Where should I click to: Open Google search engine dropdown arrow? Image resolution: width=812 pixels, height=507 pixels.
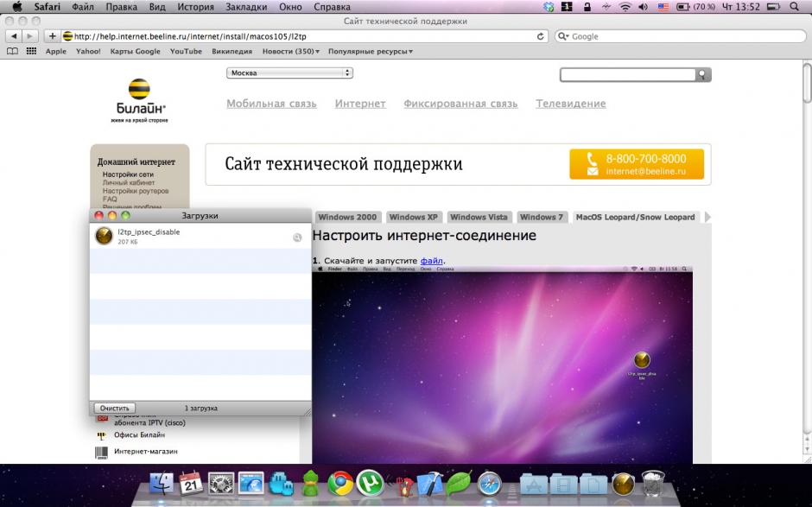(563, 36)
